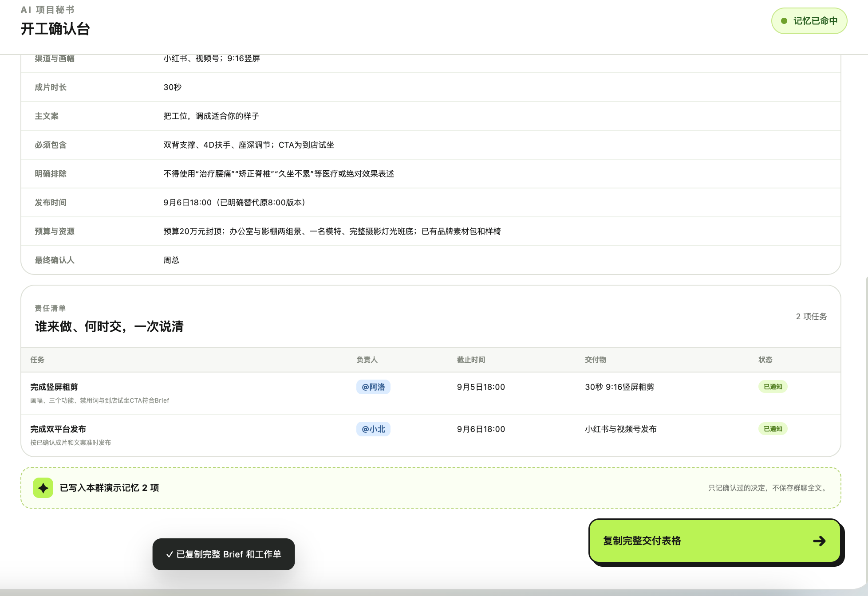Viewport: 868px width, 596px height.
Task: Click the 负责人 column header
Action: 367,360
